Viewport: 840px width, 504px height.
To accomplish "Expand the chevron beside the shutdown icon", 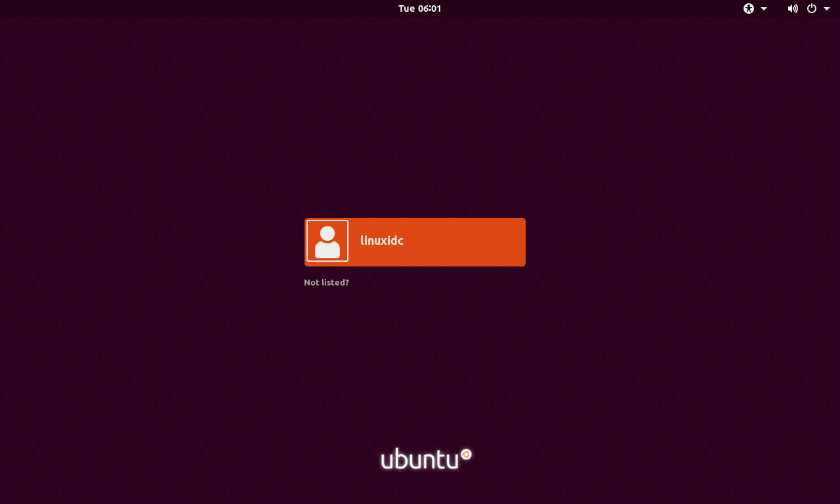I will pyautogui.click(x=828, y=9).
